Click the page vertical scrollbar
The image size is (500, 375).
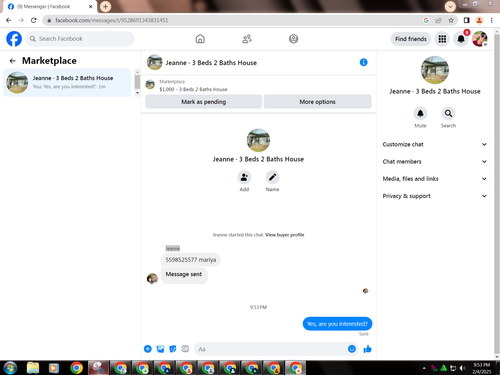(x=497, y=193)
